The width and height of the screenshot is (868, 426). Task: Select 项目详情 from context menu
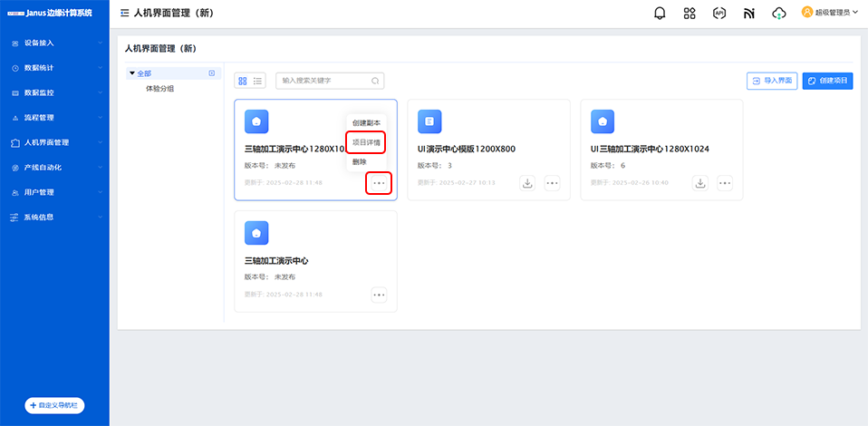click(367, 142)
